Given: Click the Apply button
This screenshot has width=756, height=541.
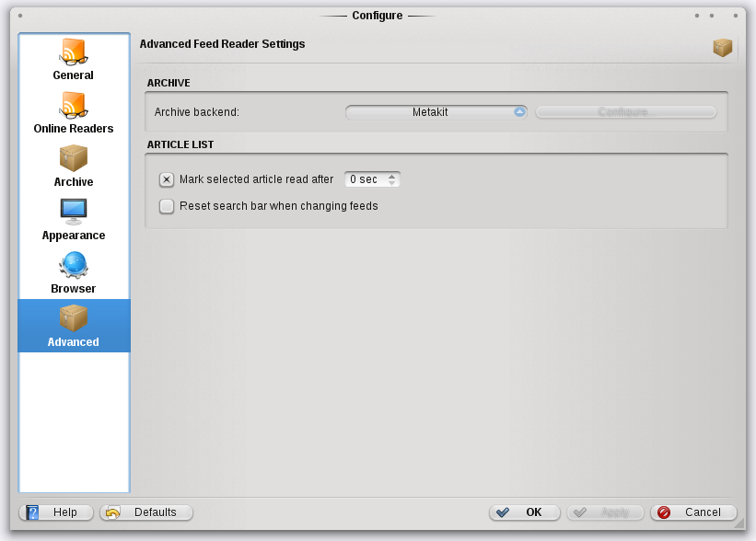Looking at the screenshot, I should [605, 512].
